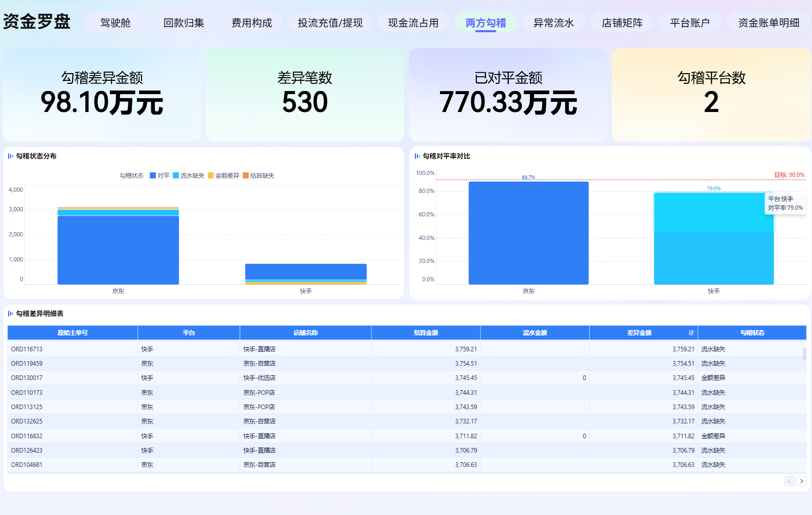Click the 原始主单号 column header
Image resolution: width=812 pixels, height=515 pixels.
pyautogui.click(x=73, y=333)
